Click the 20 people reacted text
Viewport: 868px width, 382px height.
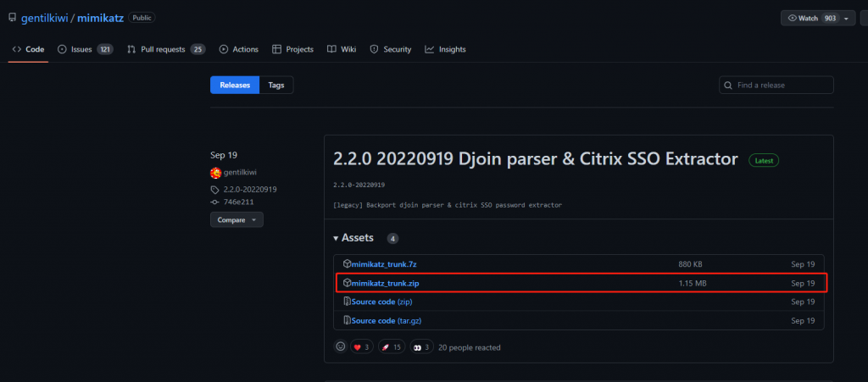click(470, 348)
